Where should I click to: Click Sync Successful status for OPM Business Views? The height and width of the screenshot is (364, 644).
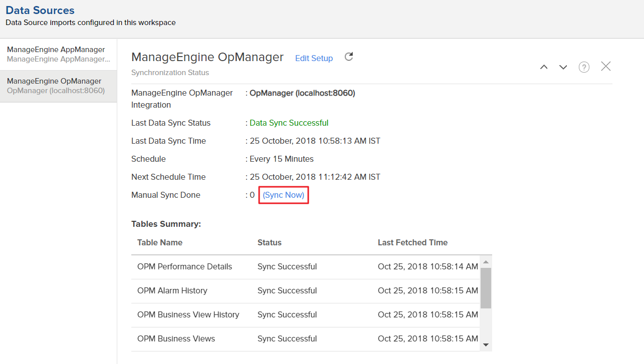(x=287, y=338)
